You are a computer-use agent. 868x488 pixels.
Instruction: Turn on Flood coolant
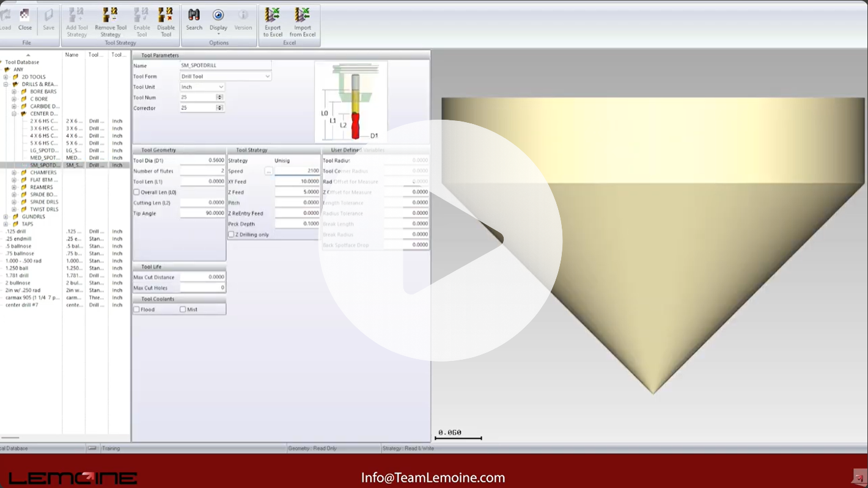(136, 310)
